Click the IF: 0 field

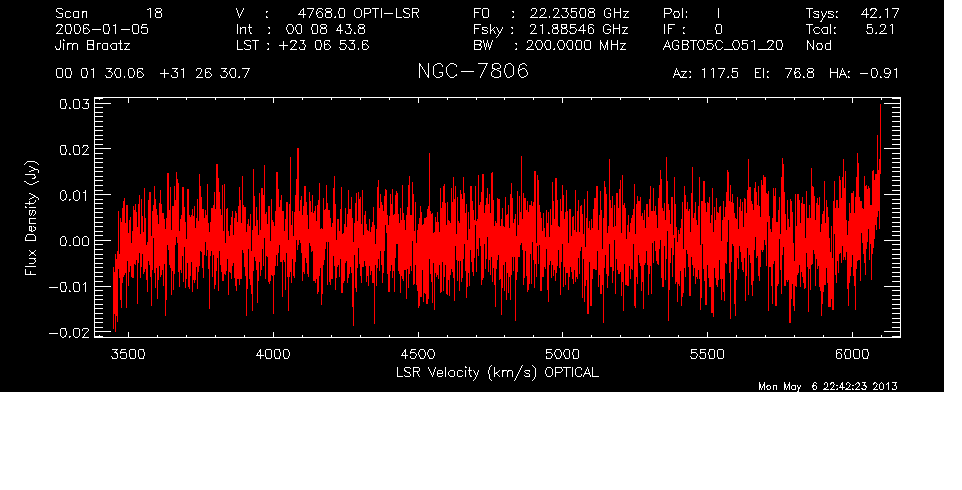693,29
